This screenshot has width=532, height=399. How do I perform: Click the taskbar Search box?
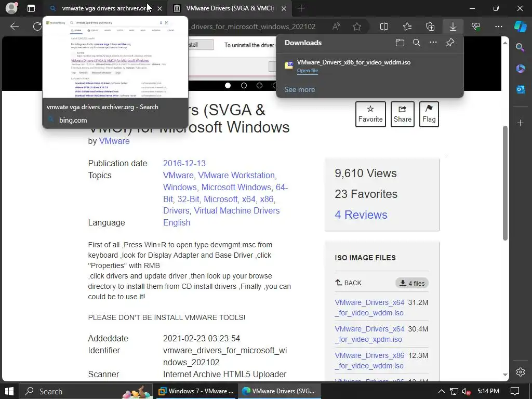click(85, 392)
